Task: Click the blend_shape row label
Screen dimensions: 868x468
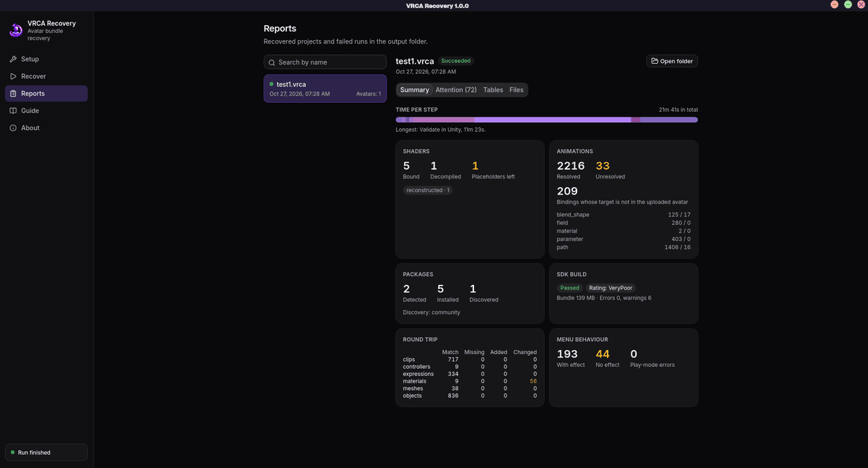Action: (x=573, y=215)
